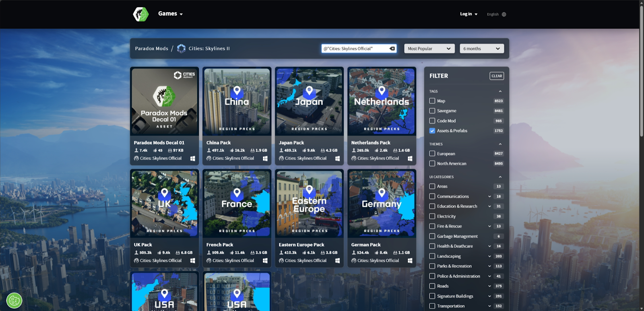This screenshot has width=644, height=311.
Task: Click the Cities: Skylines II breadcrumb icon
Action: (x=182, y=49)
